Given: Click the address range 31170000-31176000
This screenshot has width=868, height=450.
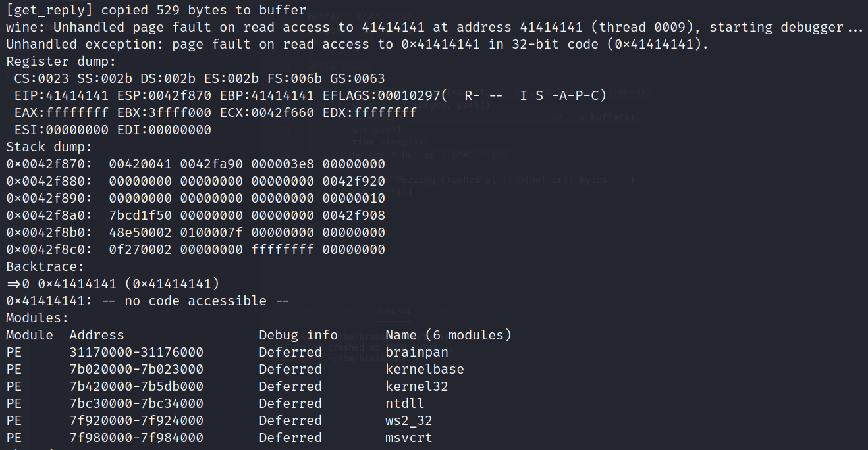Looking at the screenshot, I should pos(136,352).
